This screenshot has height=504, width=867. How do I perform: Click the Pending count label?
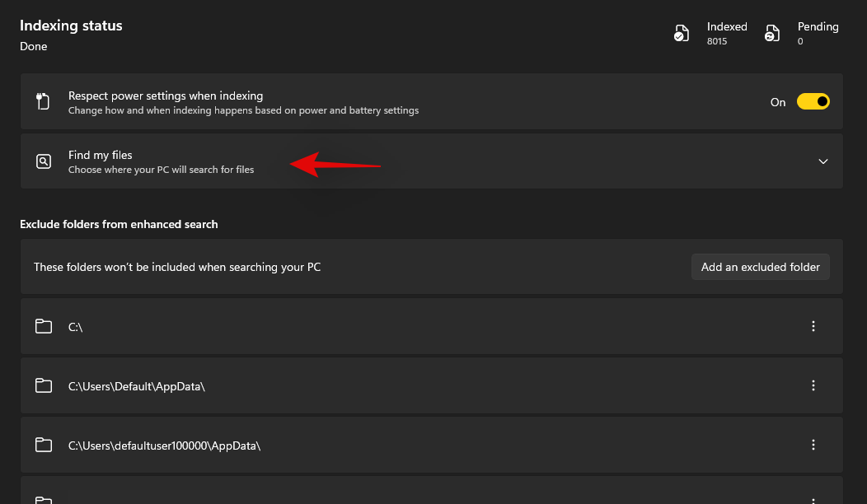(818, 27)
